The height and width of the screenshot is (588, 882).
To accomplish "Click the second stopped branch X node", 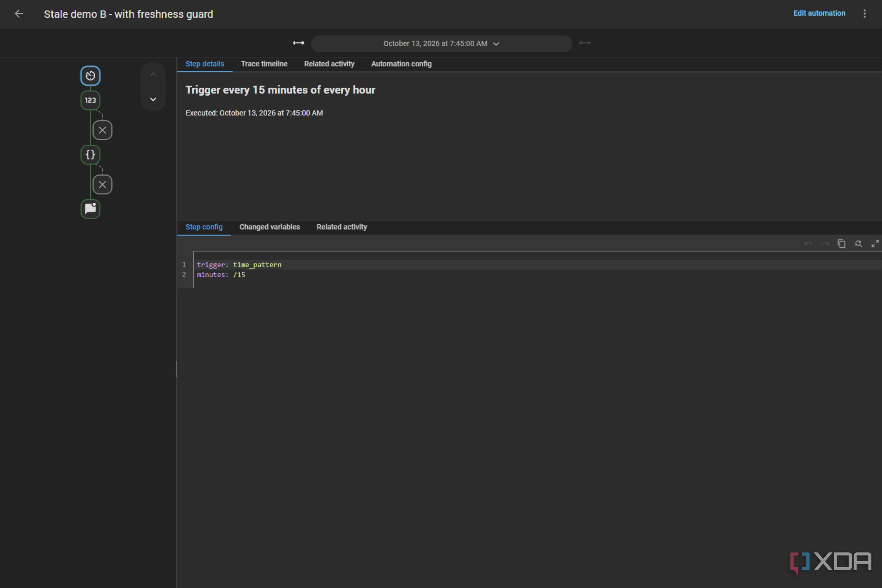I will [x=102, y=185].
